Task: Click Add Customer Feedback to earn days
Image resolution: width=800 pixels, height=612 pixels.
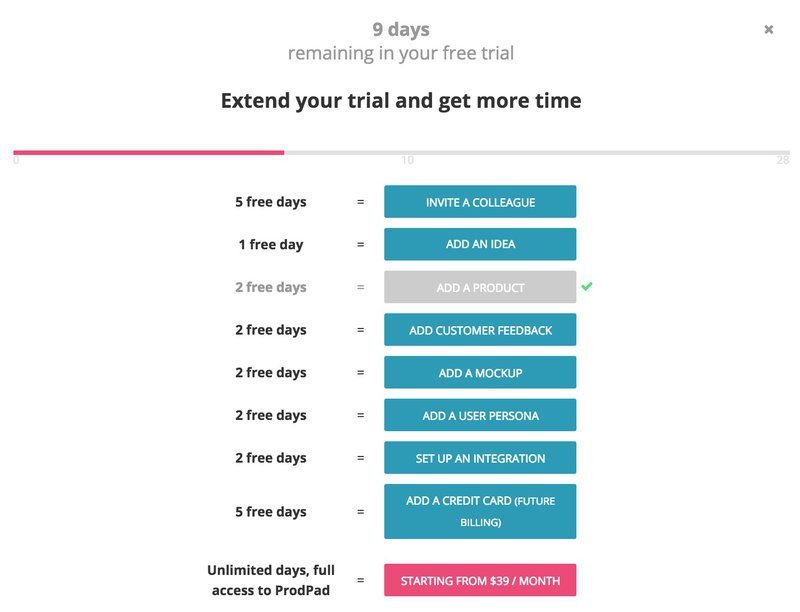Action: (480, 329)
